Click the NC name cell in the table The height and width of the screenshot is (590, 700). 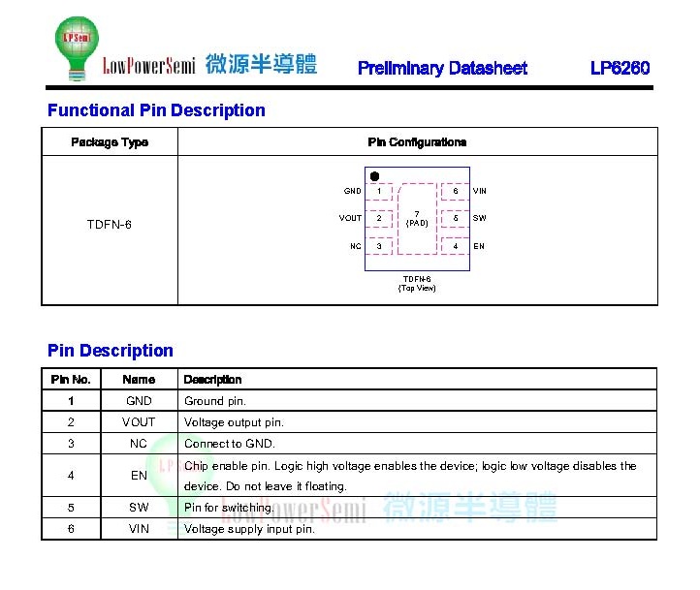[x=139, y=444]
